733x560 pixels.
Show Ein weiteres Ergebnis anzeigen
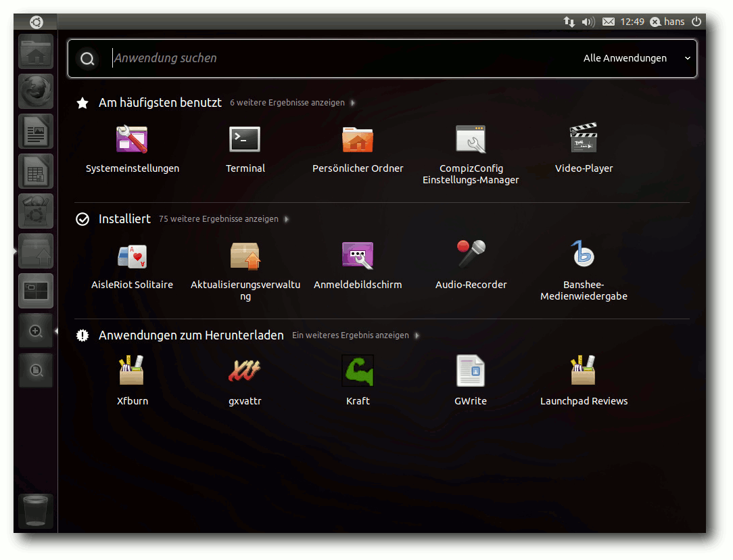356,335
